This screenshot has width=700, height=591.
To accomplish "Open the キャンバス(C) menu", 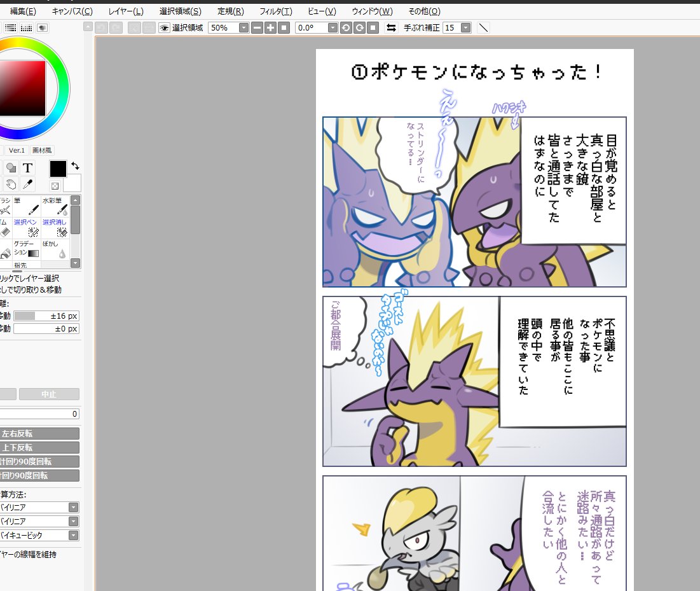I will tap(72, 11).
